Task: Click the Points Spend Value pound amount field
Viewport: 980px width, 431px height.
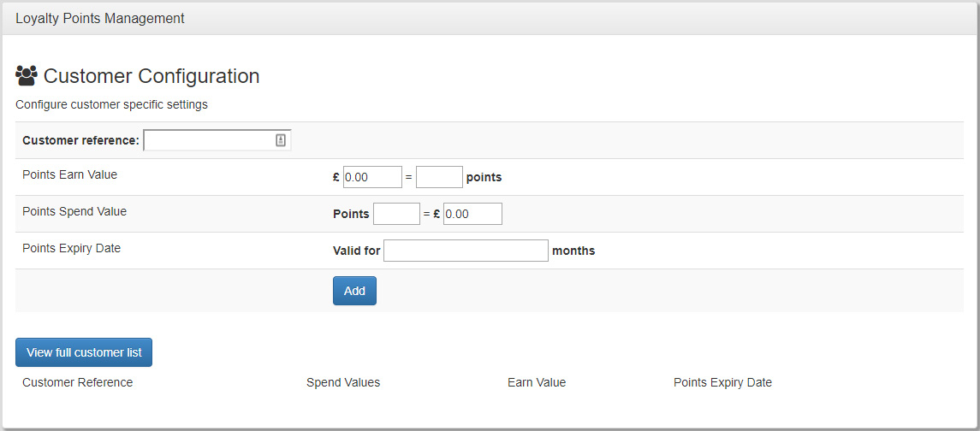Action: (472, 214)
